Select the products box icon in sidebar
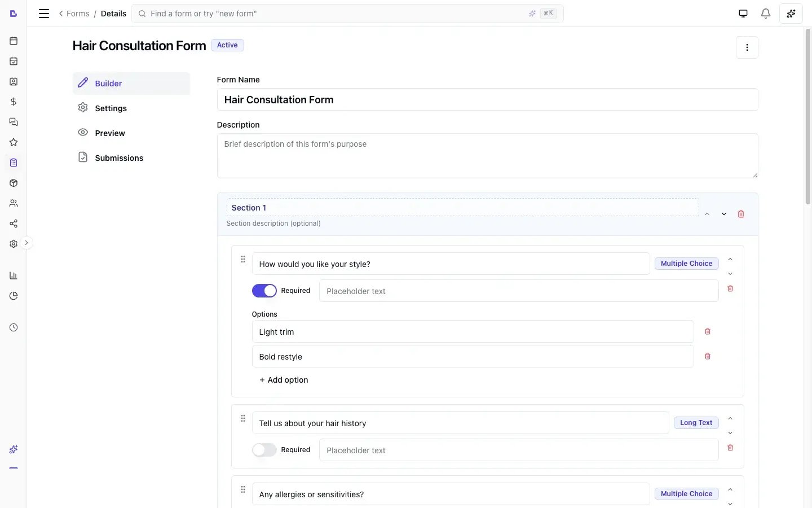Screen dimensions: 812x508 (x=14, y=183)
